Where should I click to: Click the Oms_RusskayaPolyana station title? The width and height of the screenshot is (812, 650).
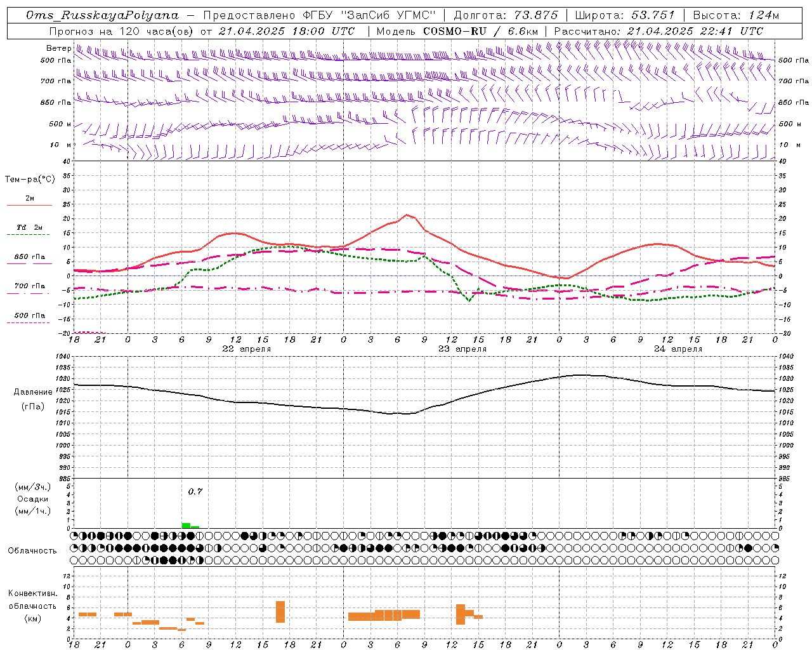[x=103, y=15]
